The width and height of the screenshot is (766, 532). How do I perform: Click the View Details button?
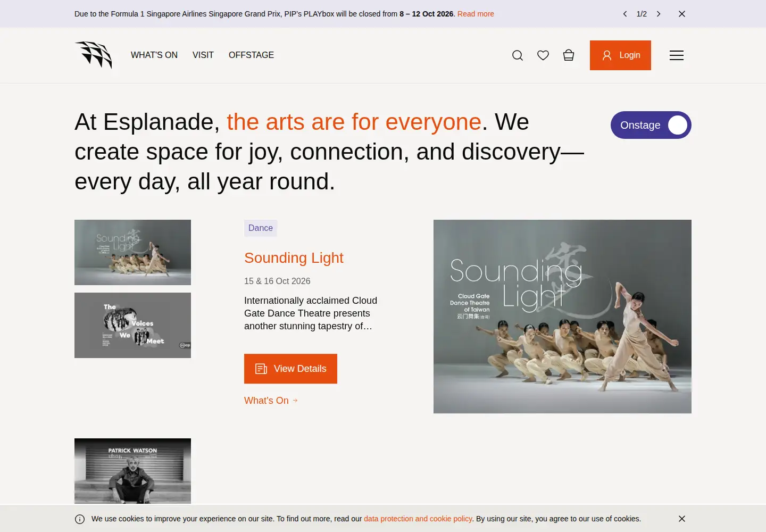[x=290, y=369]
